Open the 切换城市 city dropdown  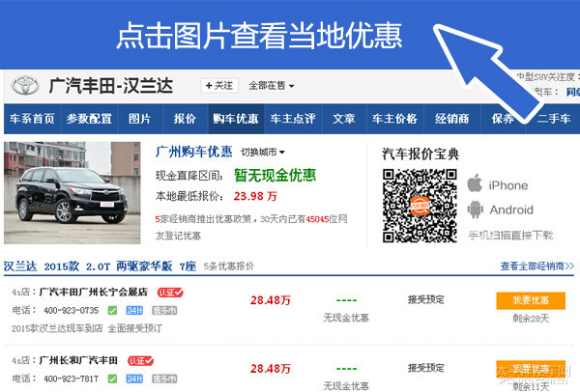(264, 152)
